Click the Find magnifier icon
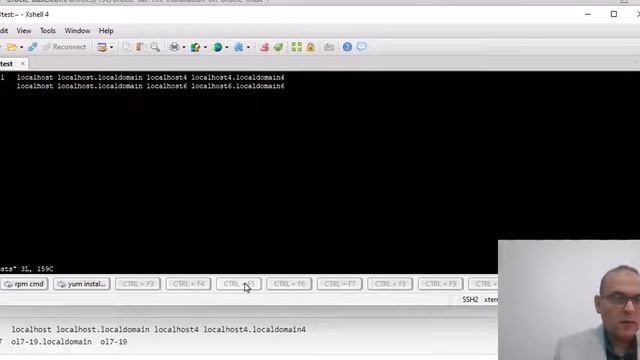 point(155,47)
